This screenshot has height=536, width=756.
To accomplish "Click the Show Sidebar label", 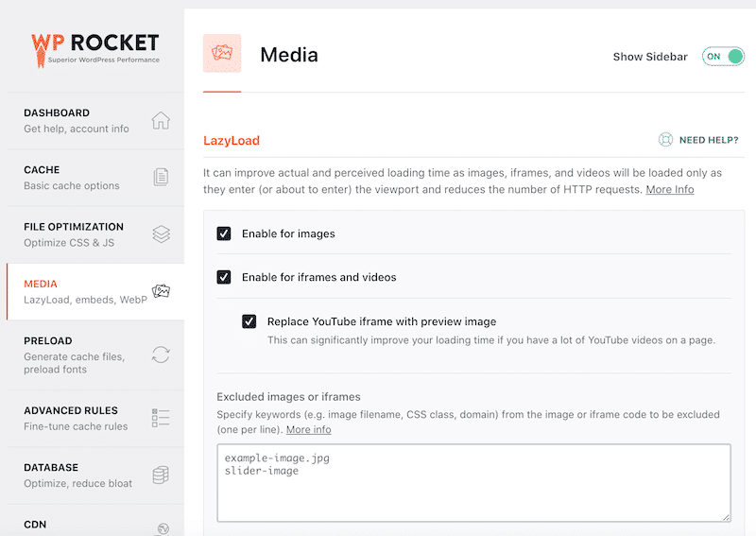I will point(650,57).
